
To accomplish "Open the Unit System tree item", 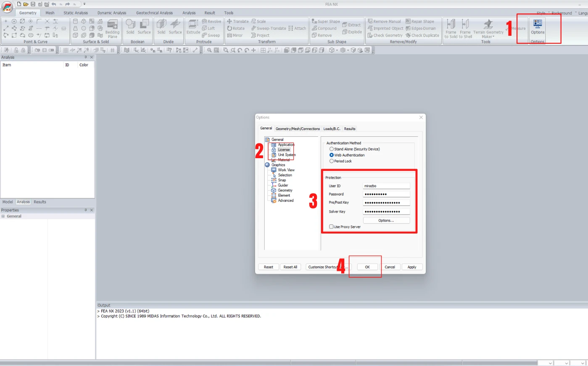I will pos(287,155).
